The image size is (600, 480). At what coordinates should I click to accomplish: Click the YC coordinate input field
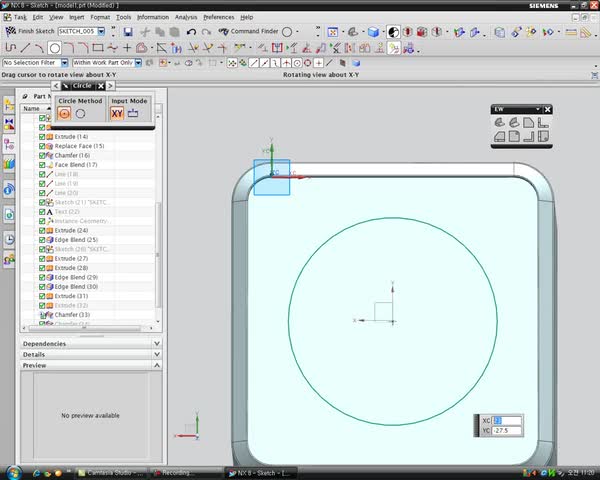508,431
